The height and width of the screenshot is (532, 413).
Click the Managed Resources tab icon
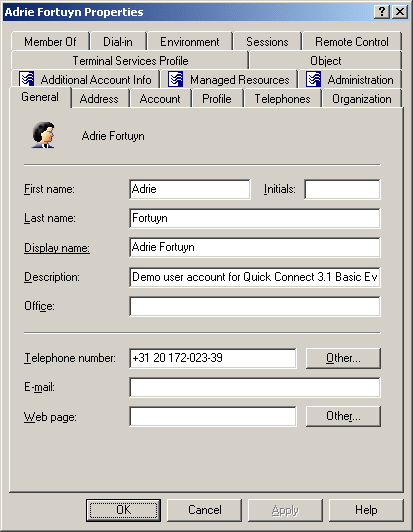click(175, 79)
